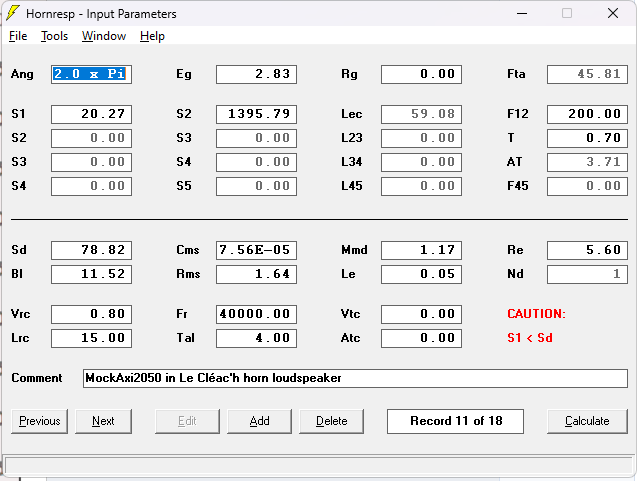Click the Sd field with 78.82

[92, 250]
